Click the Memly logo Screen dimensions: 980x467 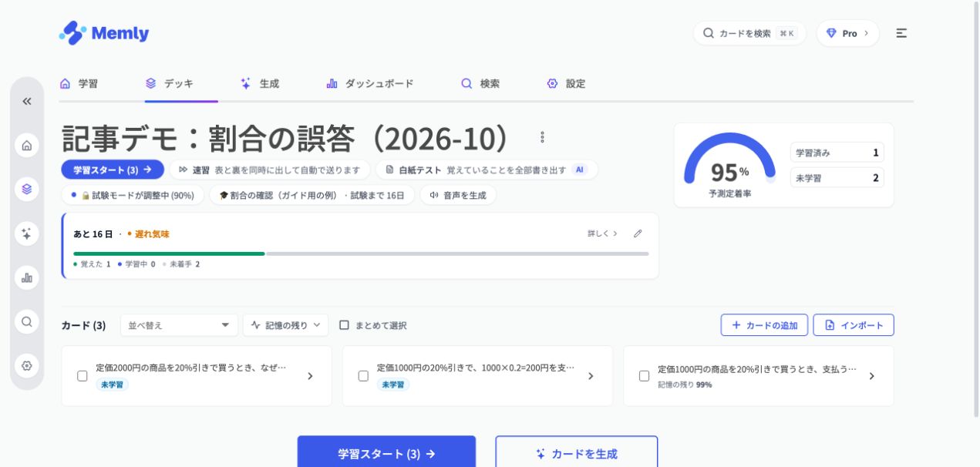tap(104, 33)
